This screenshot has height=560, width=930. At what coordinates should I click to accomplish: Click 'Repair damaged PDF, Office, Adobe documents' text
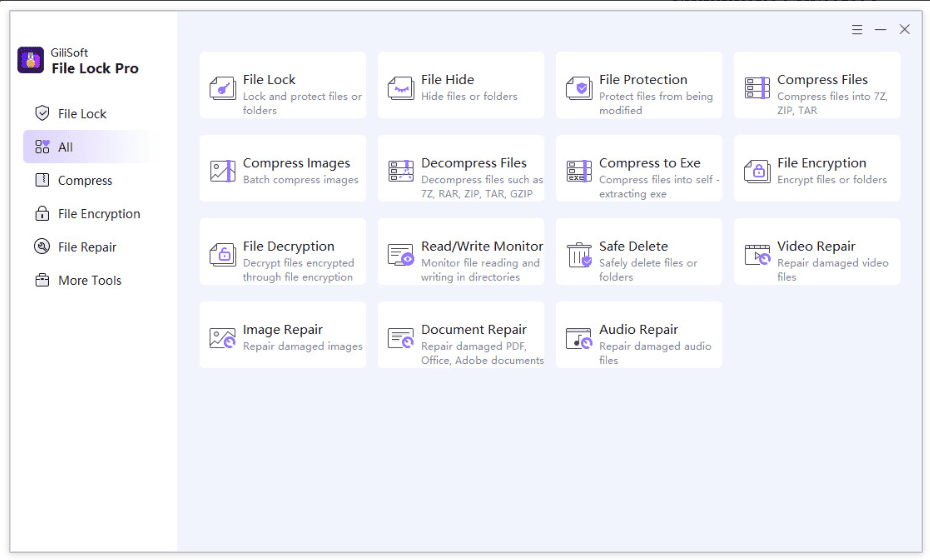pos(482,353)
